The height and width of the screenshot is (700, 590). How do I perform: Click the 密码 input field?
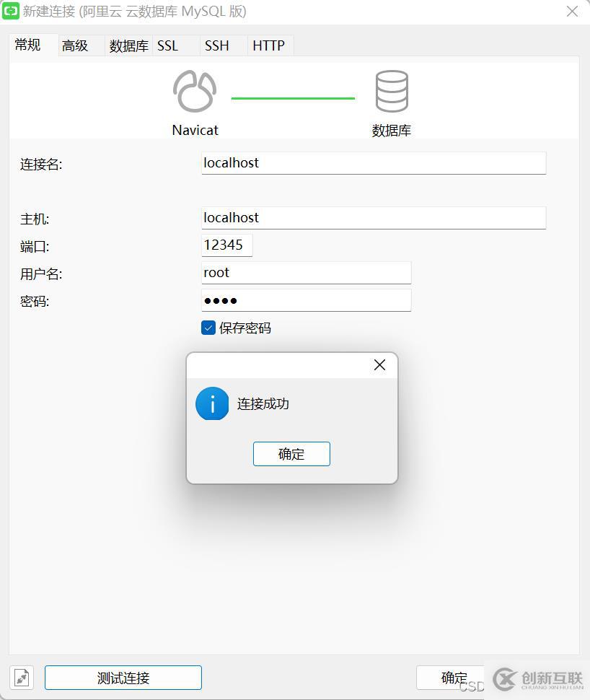point(306,300)
